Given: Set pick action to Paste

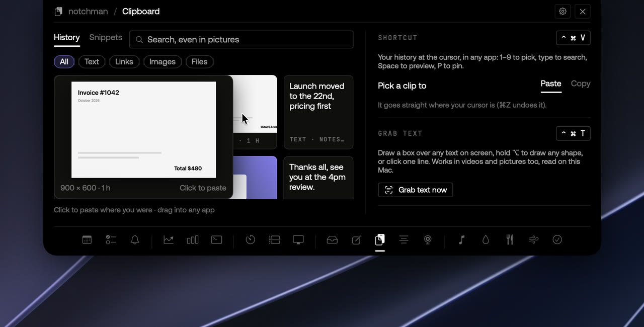Looking at the screenshot, I should [551, 84].
